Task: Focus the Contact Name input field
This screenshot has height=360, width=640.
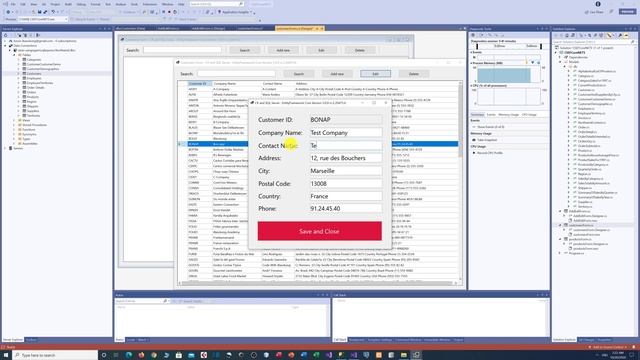Action: tap(346, 145)
